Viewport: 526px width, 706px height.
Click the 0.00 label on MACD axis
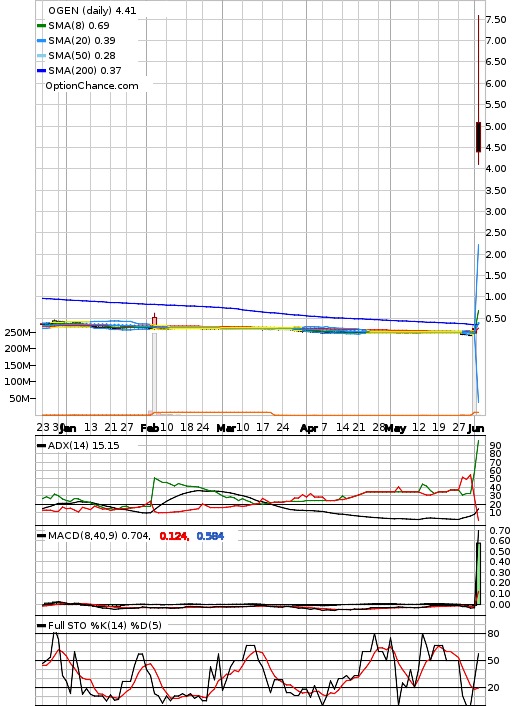[500, 605]
